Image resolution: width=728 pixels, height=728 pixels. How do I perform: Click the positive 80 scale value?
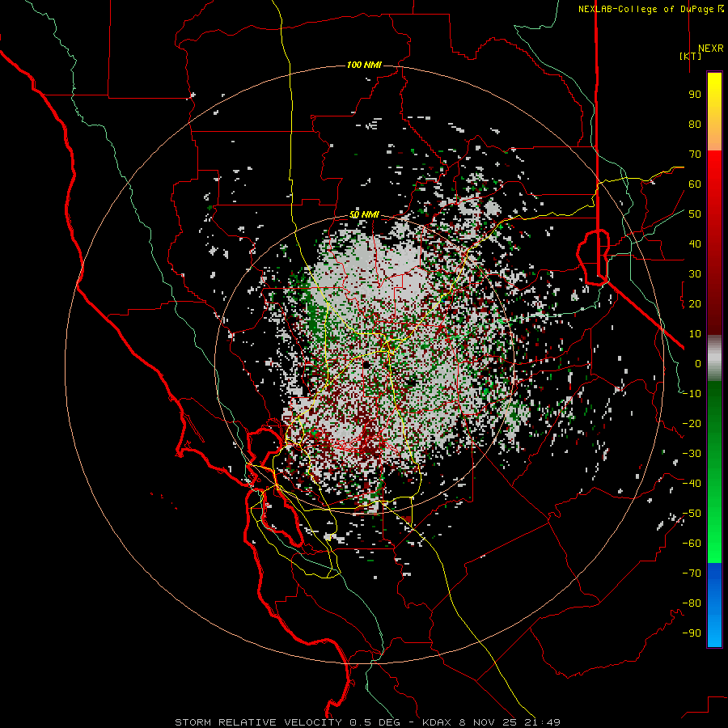click(x=695, y=125)
